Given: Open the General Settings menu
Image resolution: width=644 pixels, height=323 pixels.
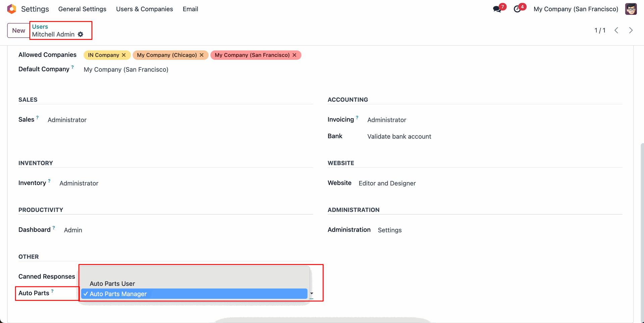Looking at the screenshot, I should (x=82, y=9).
